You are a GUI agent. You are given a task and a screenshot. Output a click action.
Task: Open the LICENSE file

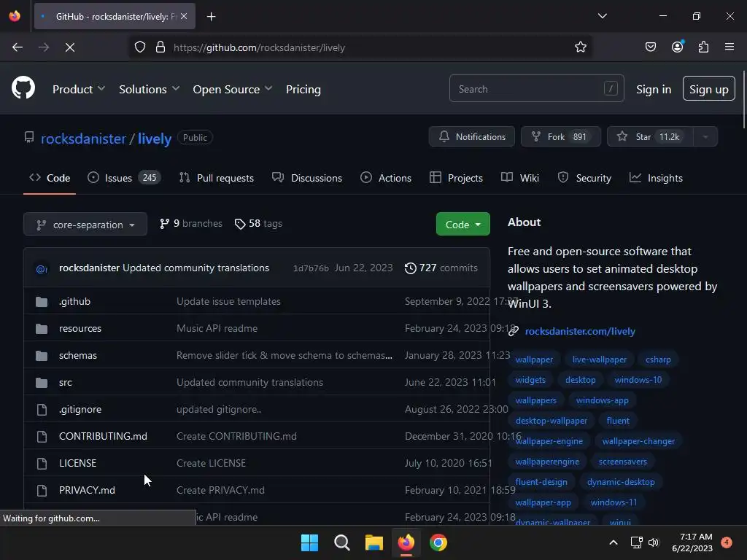point(77,463)
